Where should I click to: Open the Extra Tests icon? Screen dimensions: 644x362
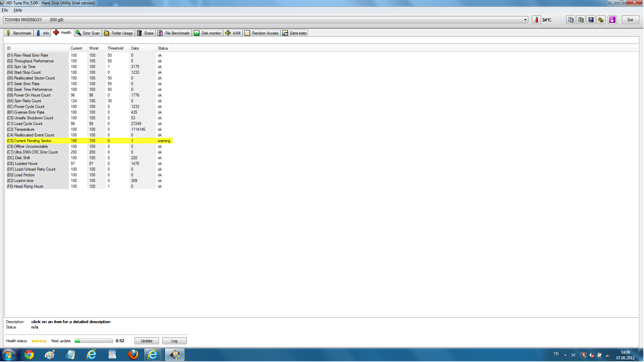tap(294, 33)
